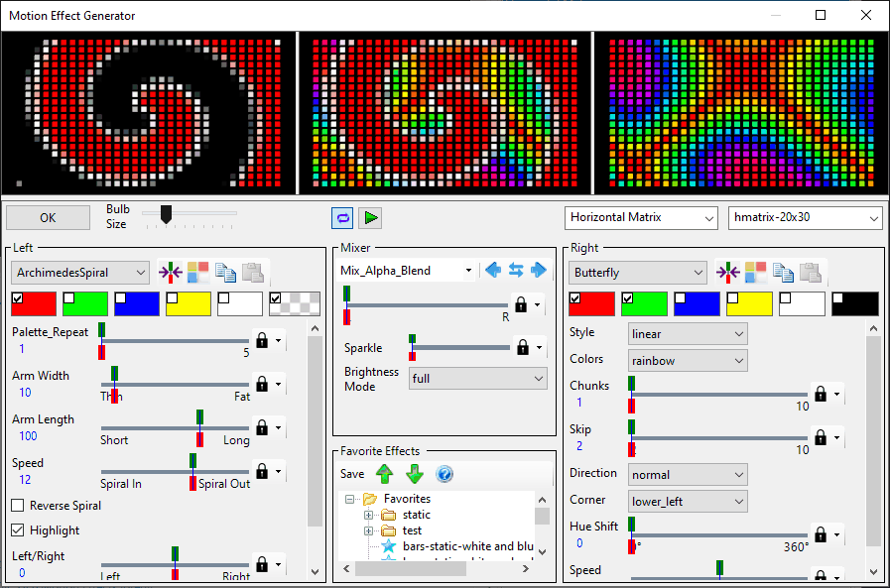890x588 pixels.
Task: Open the Direction normal dropdown
Action: click(x=688, y=475)
